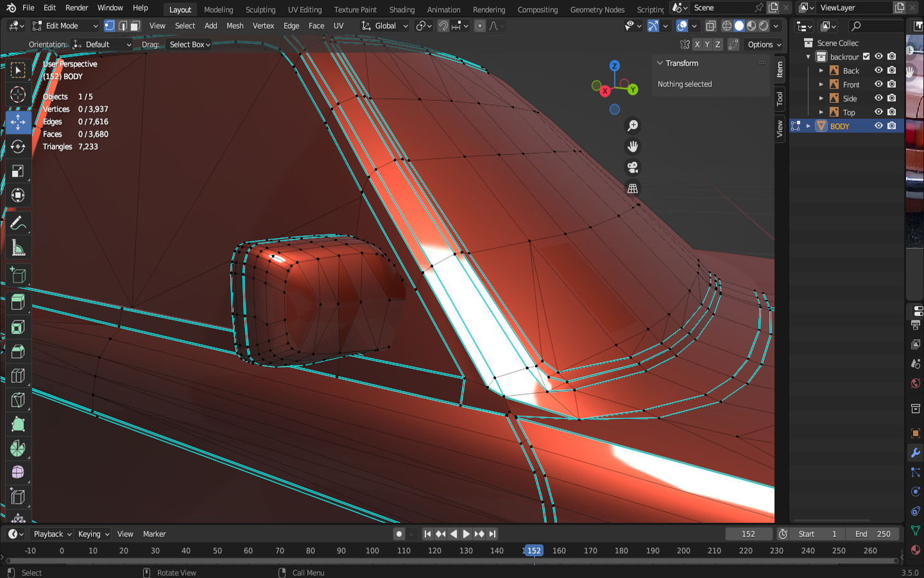Activate the Rotate tool

(x=18, y=146)
